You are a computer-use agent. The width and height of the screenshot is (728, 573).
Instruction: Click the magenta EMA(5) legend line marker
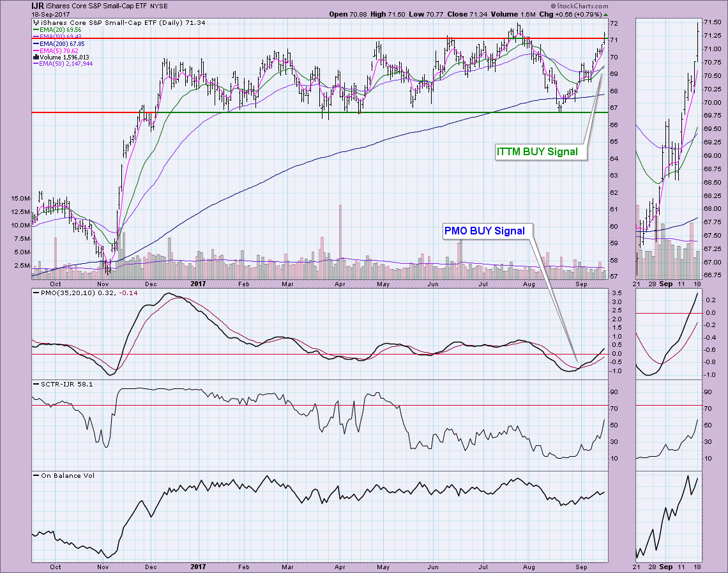(x=34, y=50)
